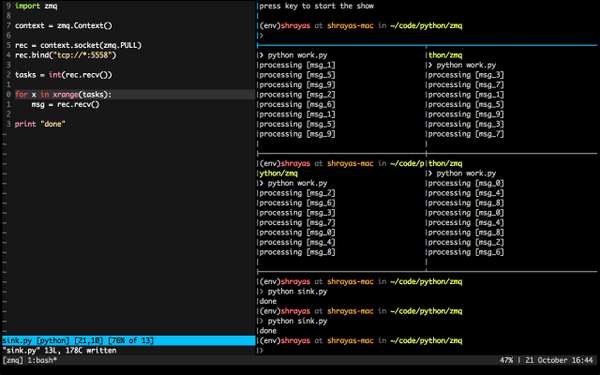The height and width of the screenshot is (375, 600).
Task: Click 'processing [msg_1]' directly after a msg_7 line
Action: [x=466, y=95]
